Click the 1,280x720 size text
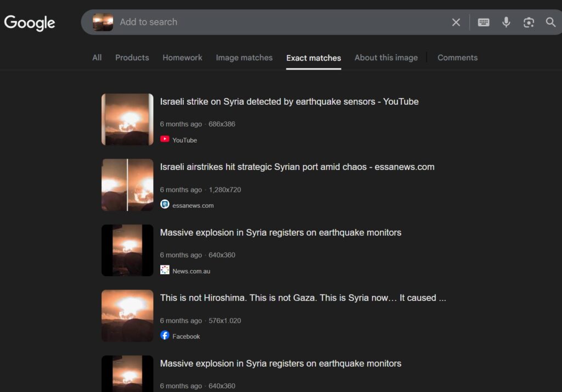 pos(224,190)
